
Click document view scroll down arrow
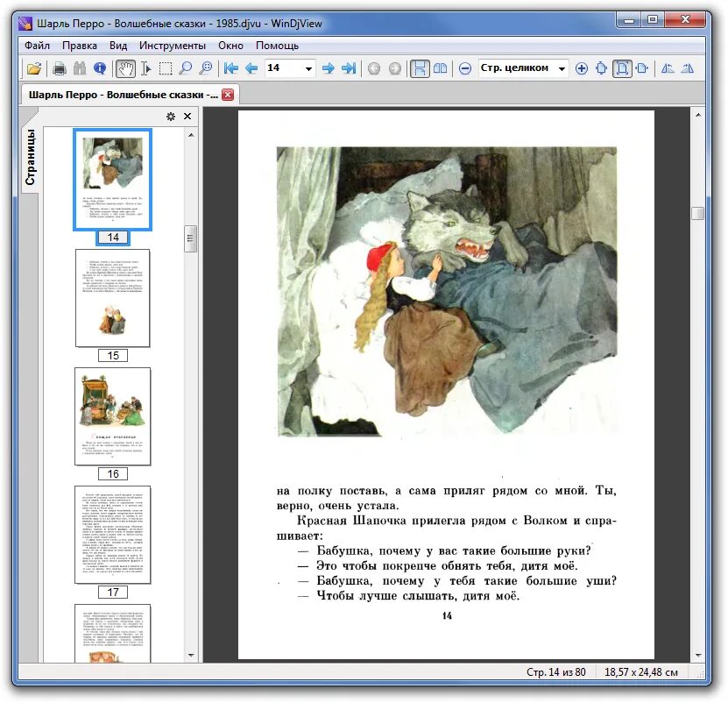point(698,656)
